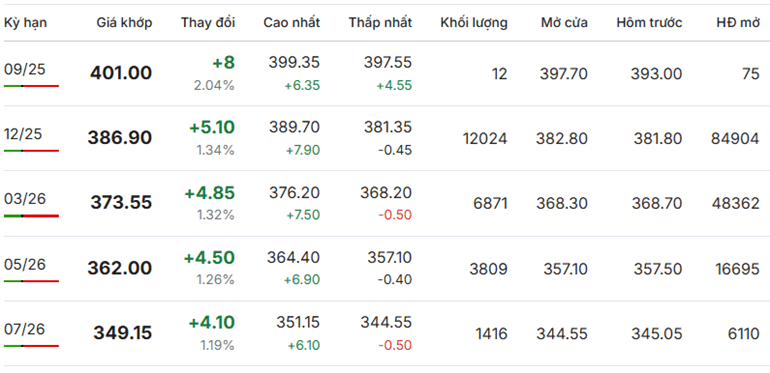This screenshot has height=373, width=770.
Task: Click the lowest price 344.55 in Thấp nhất
Action: pyautogui.click(x=386, y=322)
